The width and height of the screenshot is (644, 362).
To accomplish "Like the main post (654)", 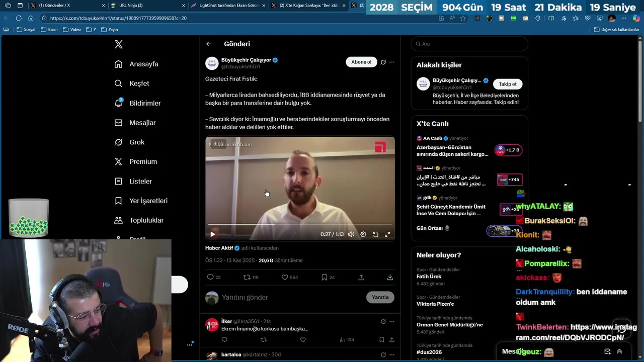I will [289, 277].
